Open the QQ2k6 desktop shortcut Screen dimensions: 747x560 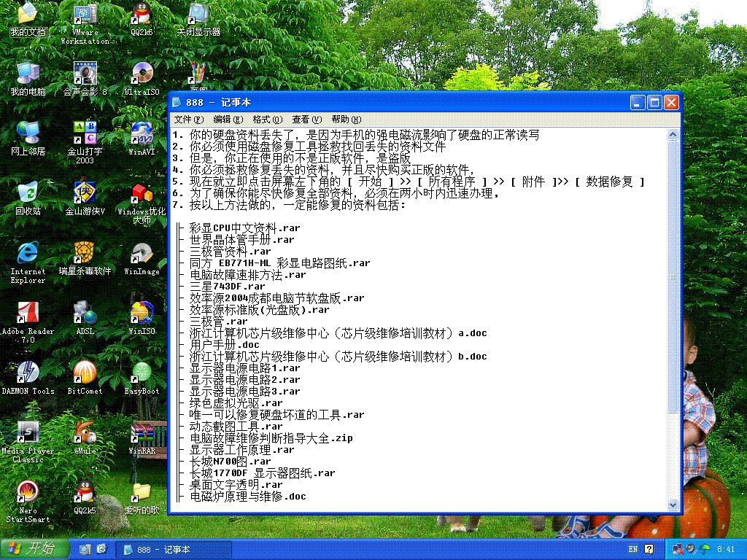coord(142,19)
